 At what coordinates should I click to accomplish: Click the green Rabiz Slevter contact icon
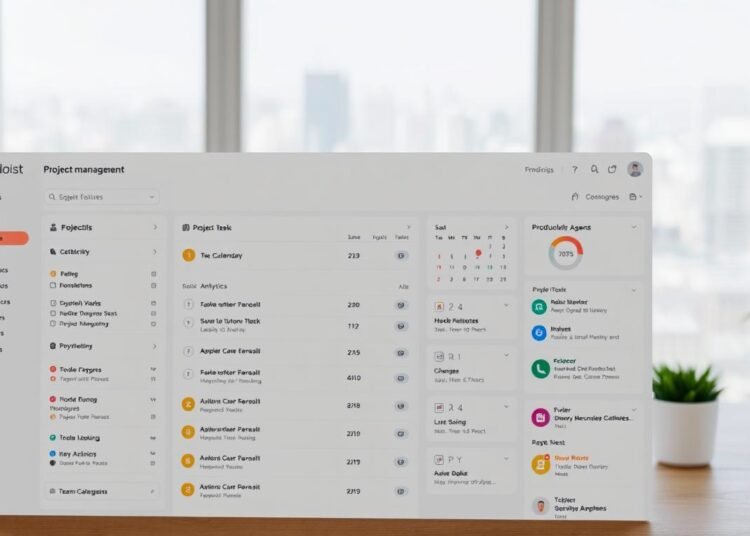(539, 306)
